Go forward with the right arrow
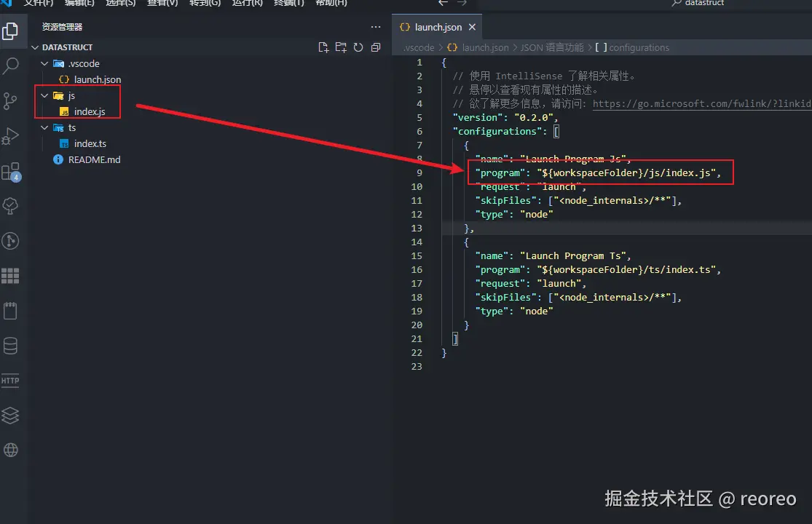 tap(462, 3)
